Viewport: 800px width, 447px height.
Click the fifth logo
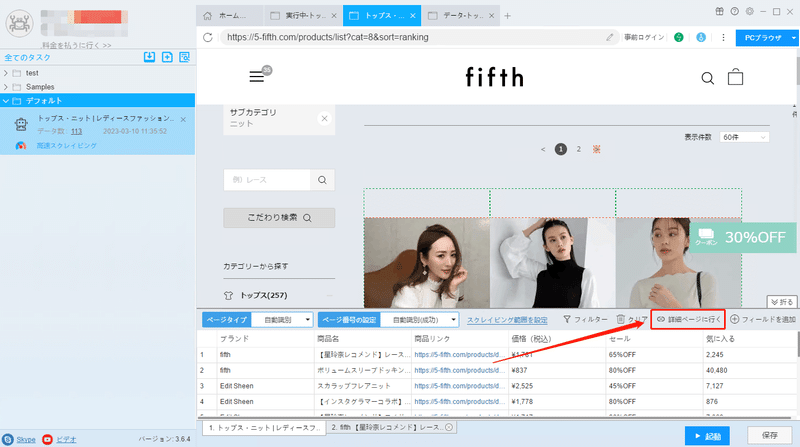point(494,77)
